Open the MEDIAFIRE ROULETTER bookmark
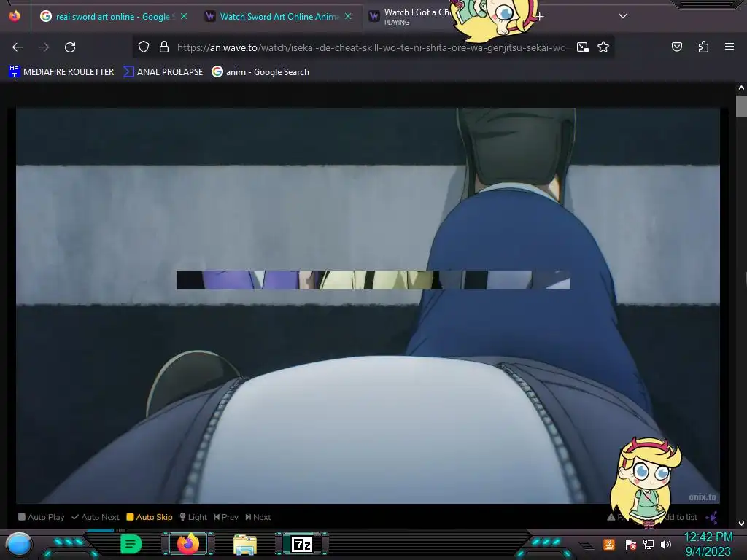Screen dimensions: 747x560 (x=61, y=72)
